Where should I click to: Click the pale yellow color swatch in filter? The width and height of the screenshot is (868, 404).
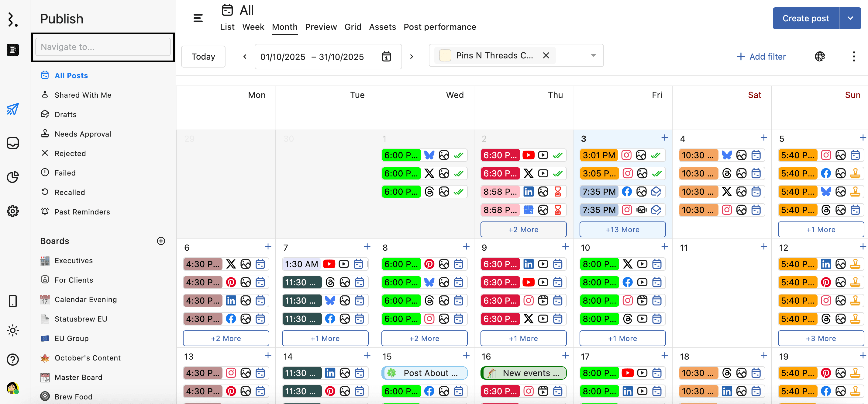click(x=445, y=55)
